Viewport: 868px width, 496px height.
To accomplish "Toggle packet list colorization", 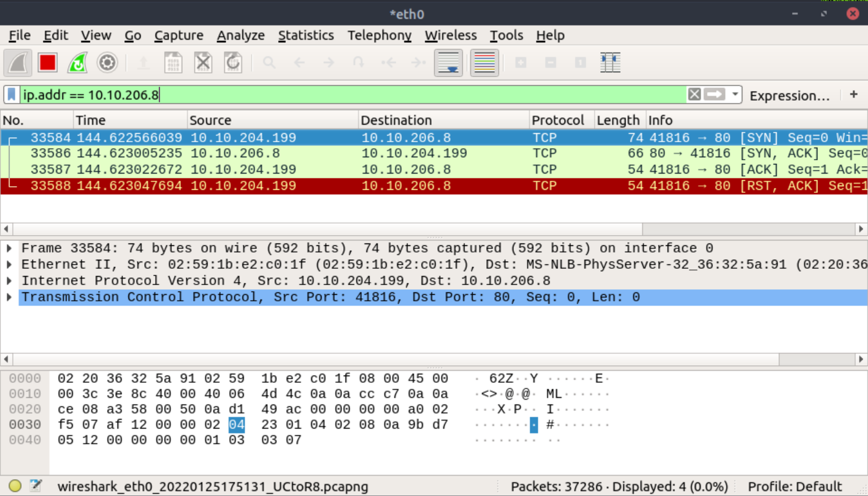I will pyautogui.click(x=486, y=62).
